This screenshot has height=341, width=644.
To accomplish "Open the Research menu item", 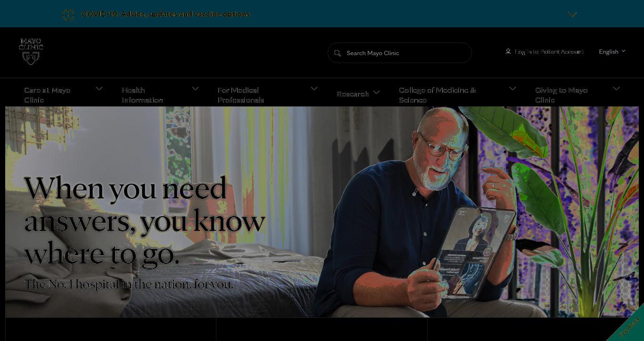I will click(x=353, y=94).
